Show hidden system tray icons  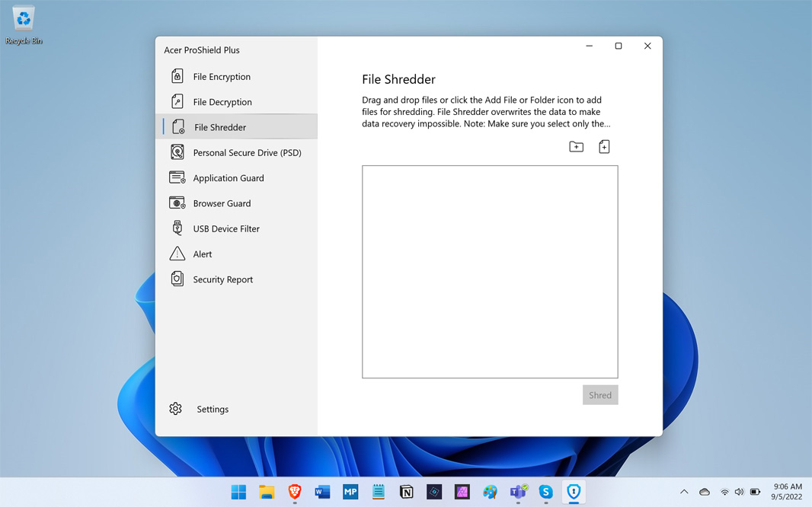684,492
